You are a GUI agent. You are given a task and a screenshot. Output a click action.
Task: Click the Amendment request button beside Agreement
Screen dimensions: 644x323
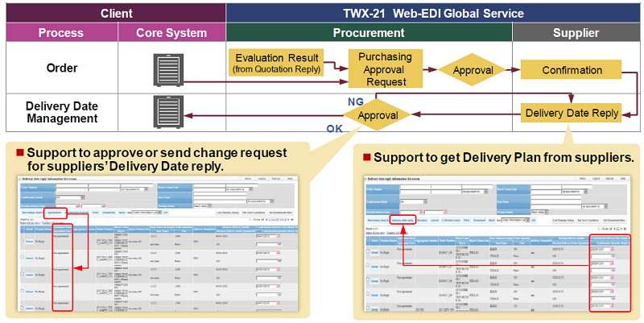(x=76, y=213)
